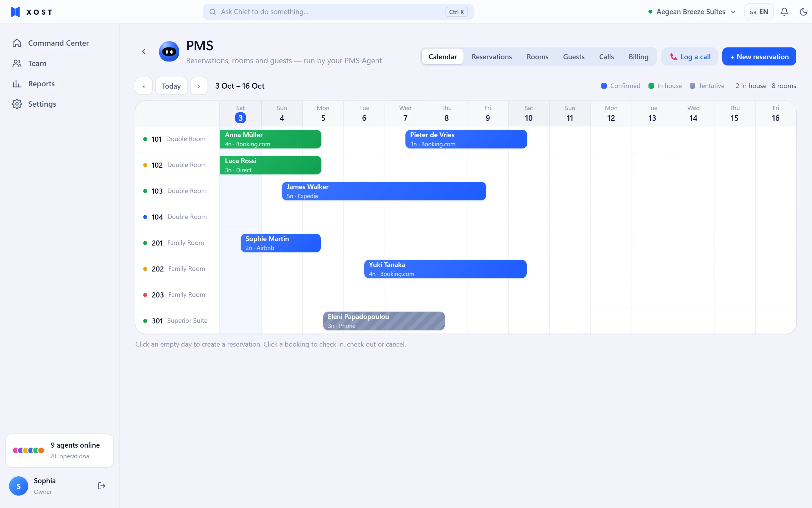Click the In house legend swatch
This screenshot has width=812, height=508.
[651, 86]
